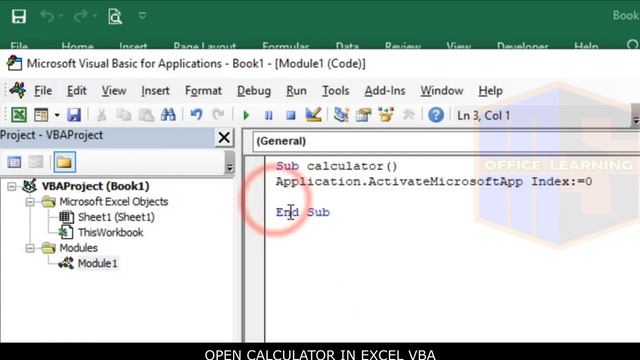This screenshot has height=360, width=640.
Task: Toggle Design Mode icon
Action: [313, 115]
